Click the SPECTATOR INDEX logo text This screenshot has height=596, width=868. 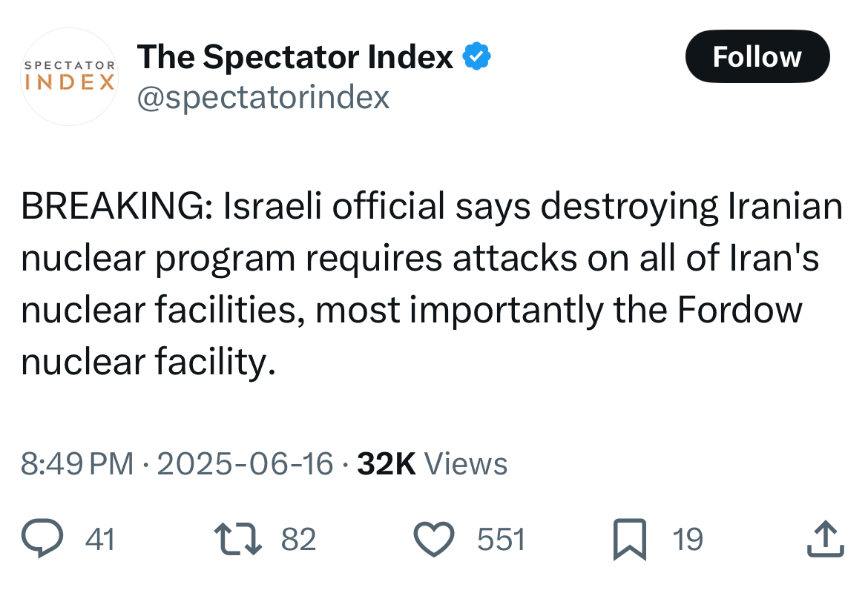point(70,76)
